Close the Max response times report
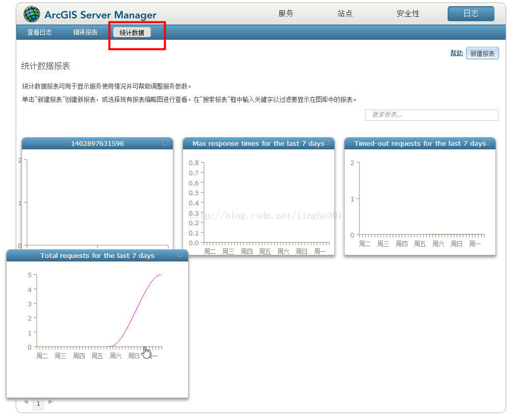The height and width of the screenshot is (420, 522). pyautogui.click(x=326, y=143)
